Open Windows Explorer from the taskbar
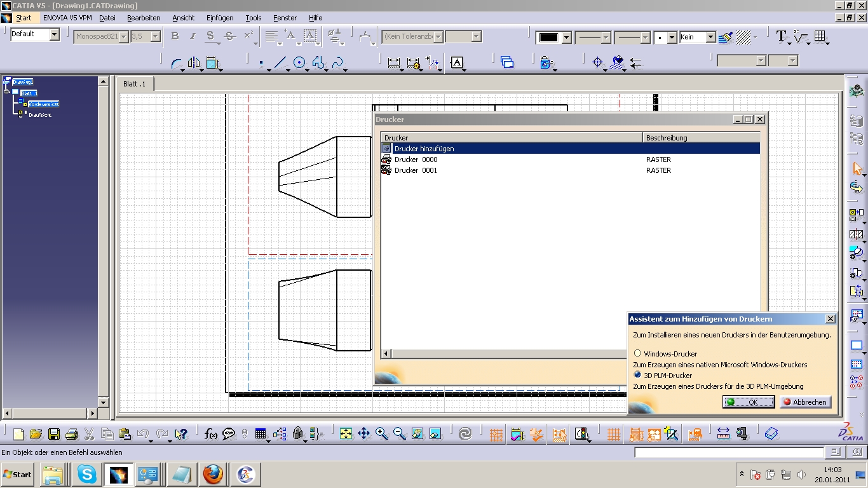The width and height of the screenshot is (868, 488). 53,475
